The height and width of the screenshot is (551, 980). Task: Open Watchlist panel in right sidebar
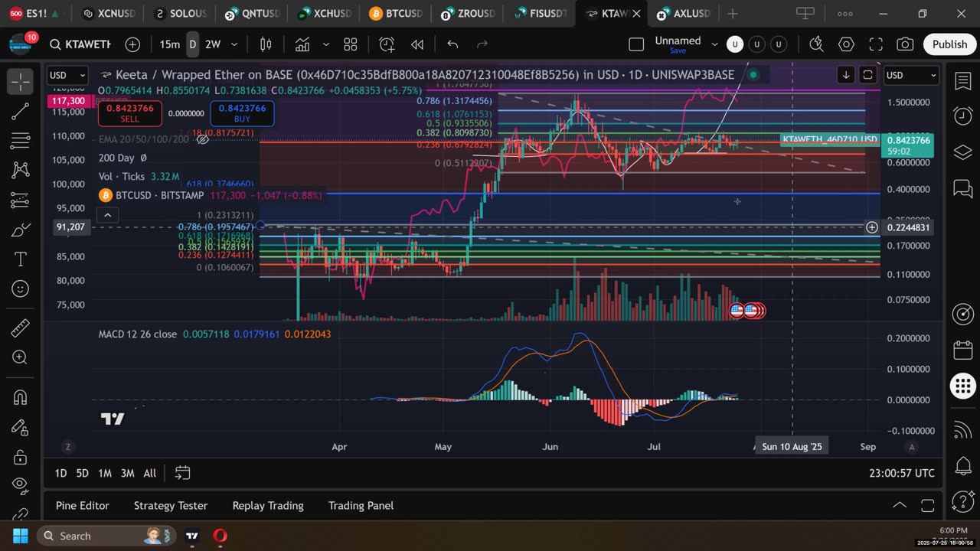962,82
